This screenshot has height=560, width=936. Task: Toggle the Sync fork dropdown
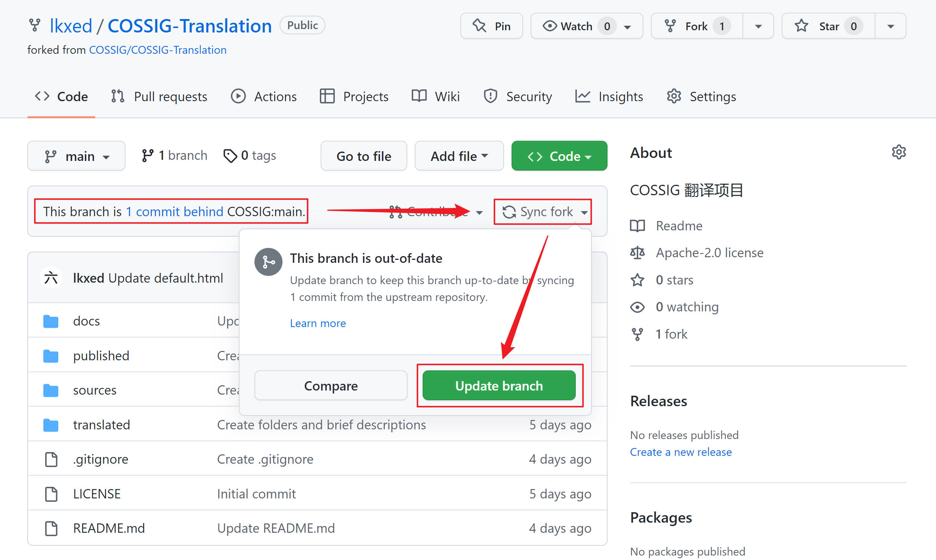click(x=545, y=212)
